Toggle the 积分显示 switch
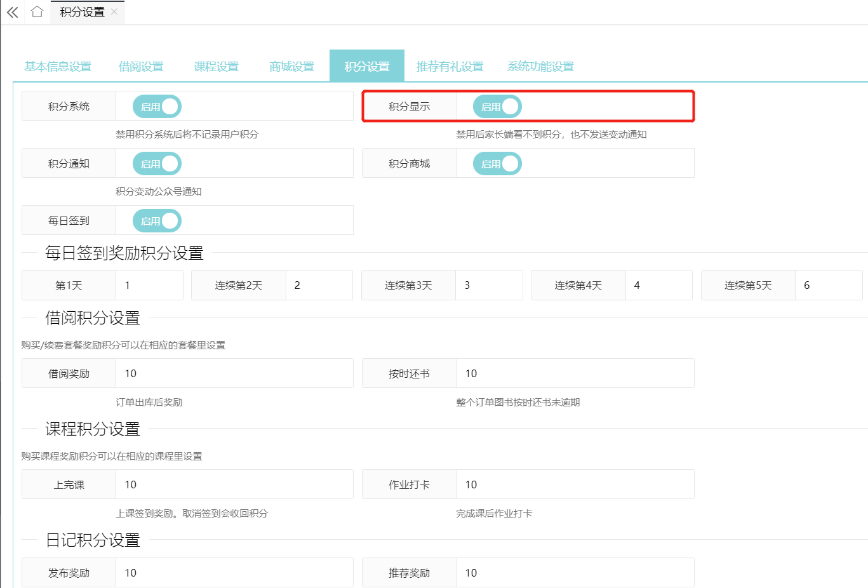 pyautogui.click(x=497, y=107)
